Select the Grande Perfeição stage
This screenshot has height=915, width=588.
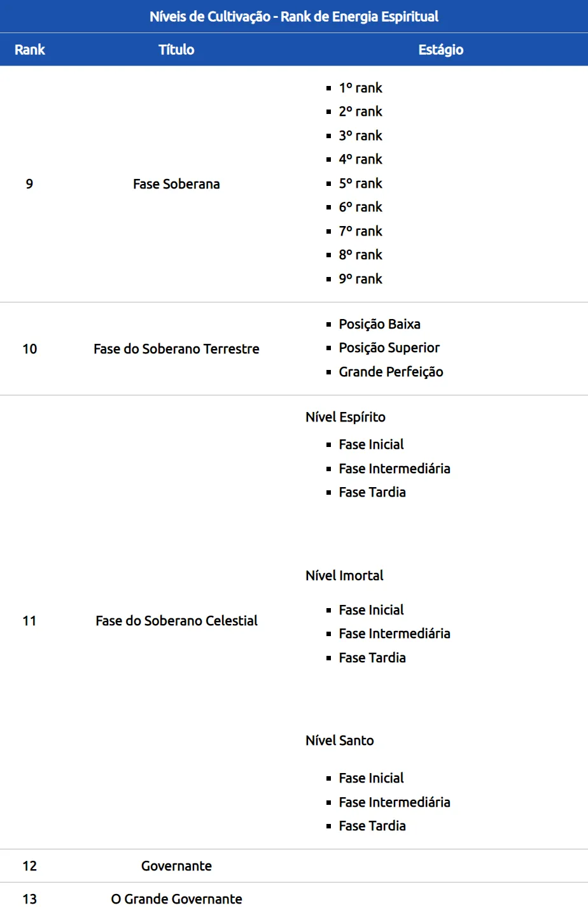coord(391,372)
